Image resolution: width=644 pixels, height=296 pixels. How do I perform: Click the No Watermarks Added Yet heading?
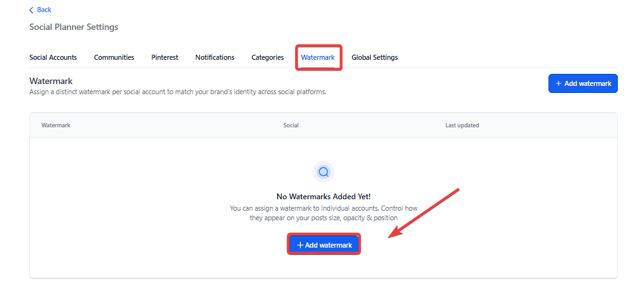pyautogui.click(x=324, y=197)
